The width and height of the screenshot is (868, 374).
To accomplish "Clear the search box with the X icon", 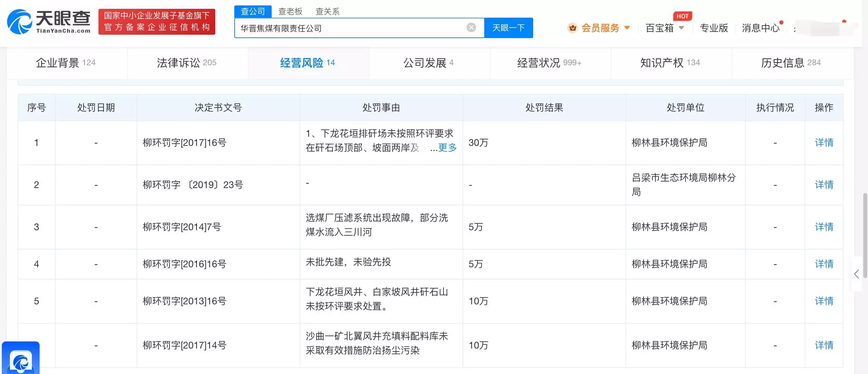I will point(471,28).
